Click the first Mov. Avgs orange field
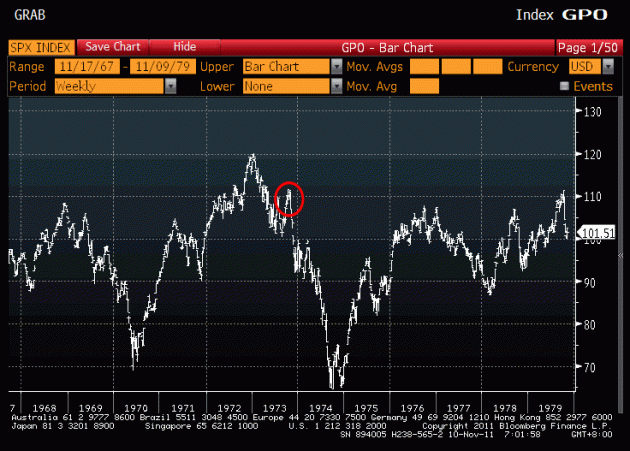This screenshot has width=630, height=451. (424, 66)
